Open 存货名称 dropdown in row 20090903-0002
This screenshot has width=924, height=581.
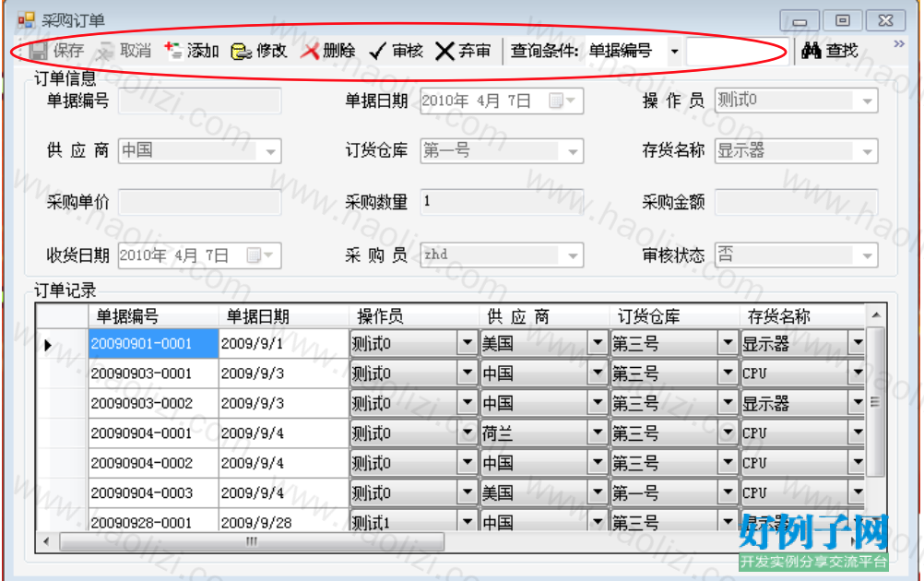tap(858, 403)
